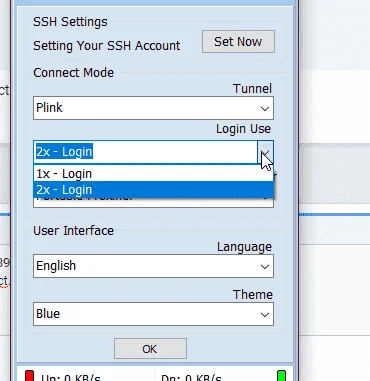Viewport: 370px width, 381px height.
Task: Click the User Interface group label
Action: click(x=73, y=231)
